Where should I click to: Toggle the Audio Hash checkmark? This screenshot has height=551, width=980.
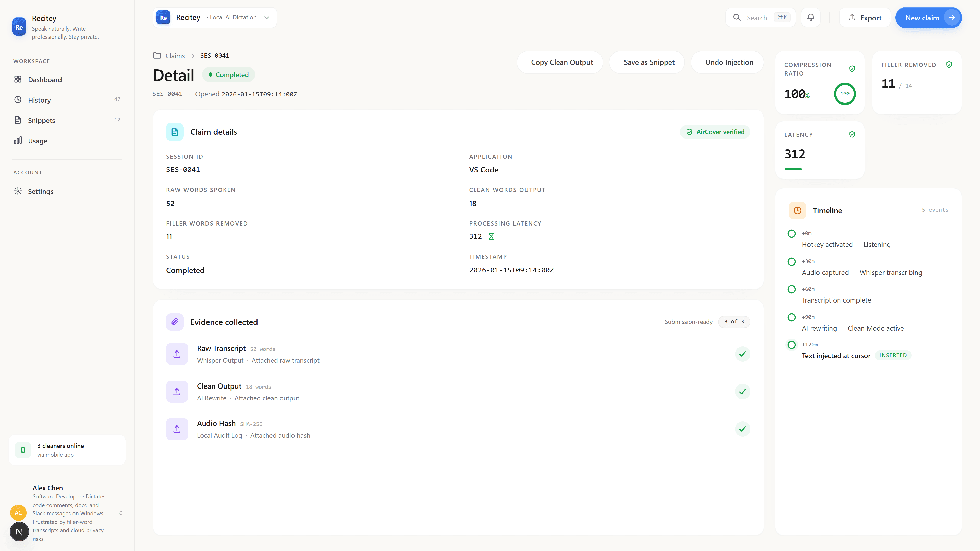click(x=742, y=429)
